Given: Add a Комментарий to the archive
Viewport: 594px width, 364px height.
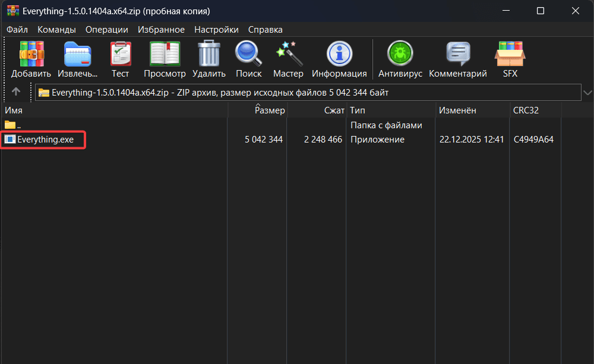Looking at the screenshot, I should (457, 54).
